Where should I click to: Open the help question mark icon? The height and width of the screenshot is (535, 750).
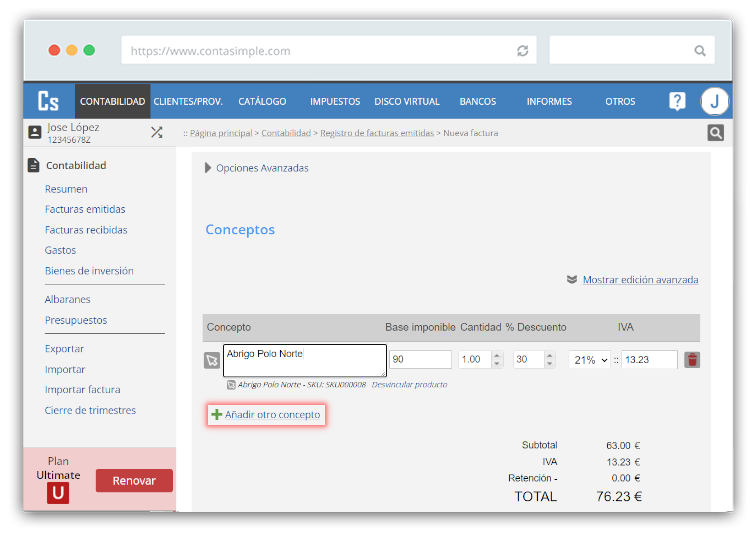[677, 101]
